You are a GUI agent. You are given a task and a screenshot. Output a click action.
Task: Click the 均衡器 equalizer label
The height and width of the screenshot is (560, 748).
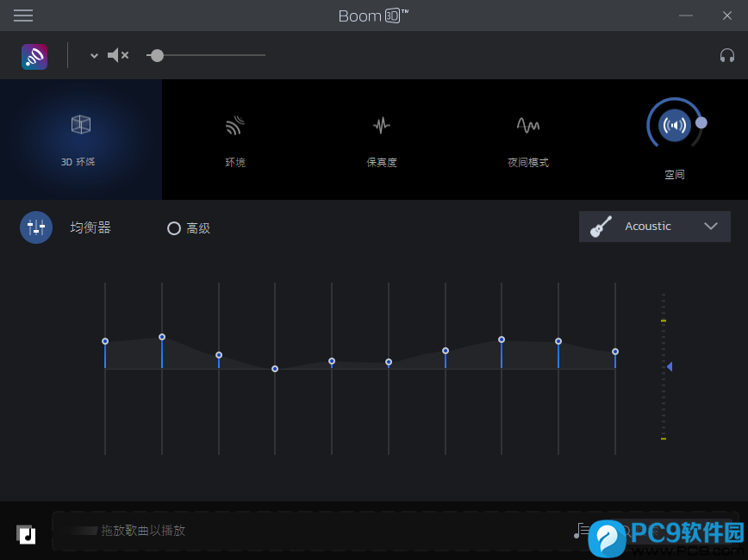point(90,227)
